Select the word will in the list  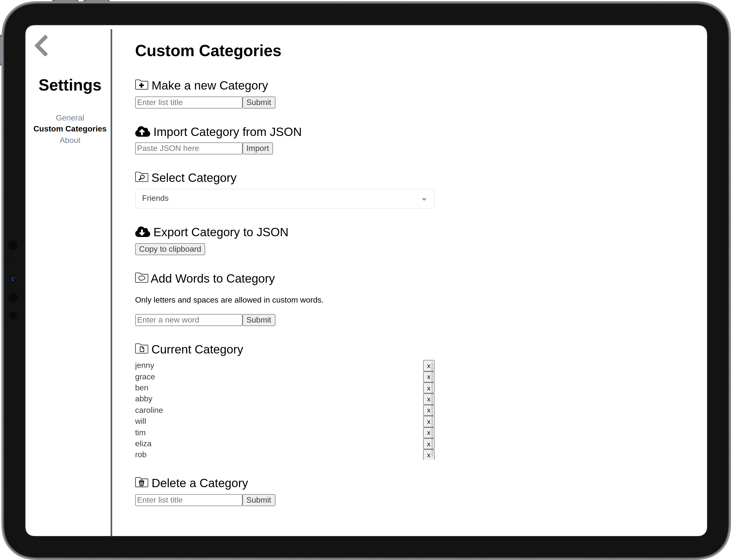[141, 421]
